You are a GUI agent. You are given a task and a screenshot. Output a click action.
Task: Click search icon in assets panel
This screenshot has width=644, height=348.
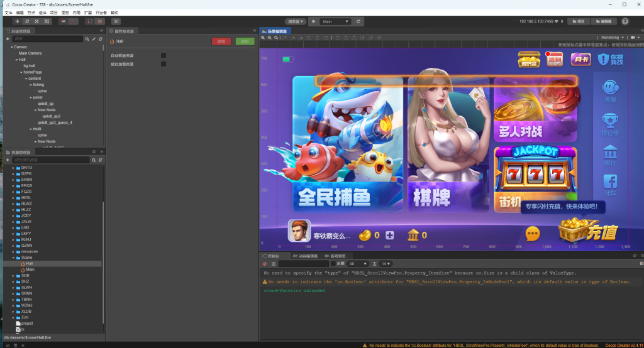tap(94, 160)
